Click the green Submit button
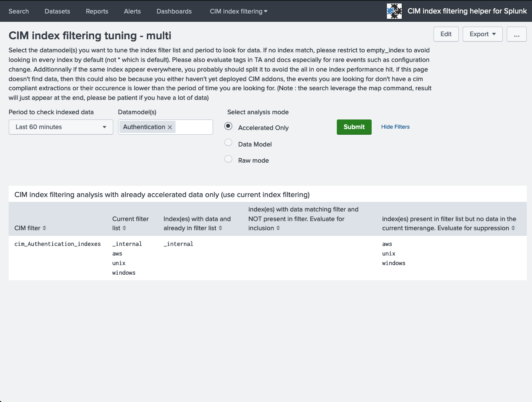 (x=354, y=127)
